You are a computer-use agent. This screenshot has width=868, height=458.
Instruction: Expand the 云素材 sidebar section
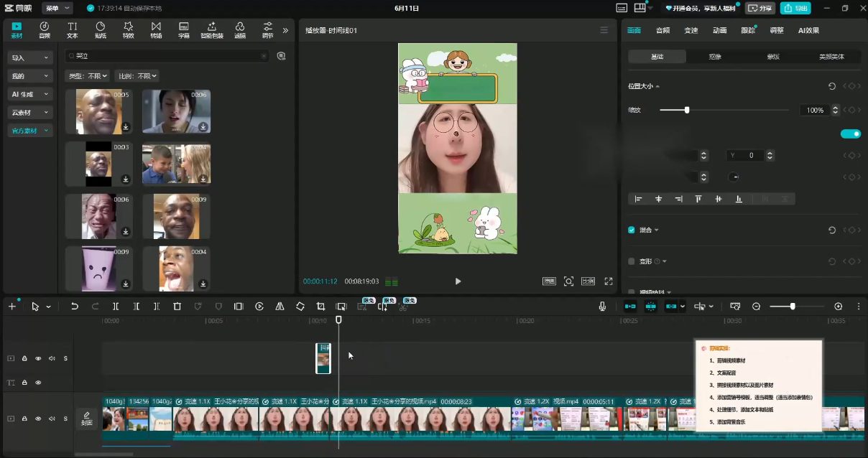click(x=30, y=112)
